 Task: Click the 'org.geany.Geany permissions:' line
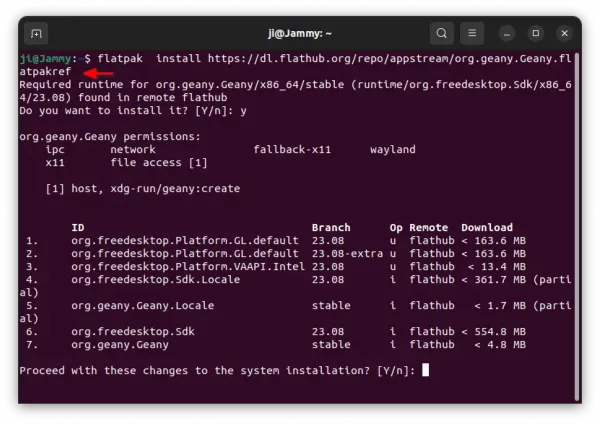(110, 137)
